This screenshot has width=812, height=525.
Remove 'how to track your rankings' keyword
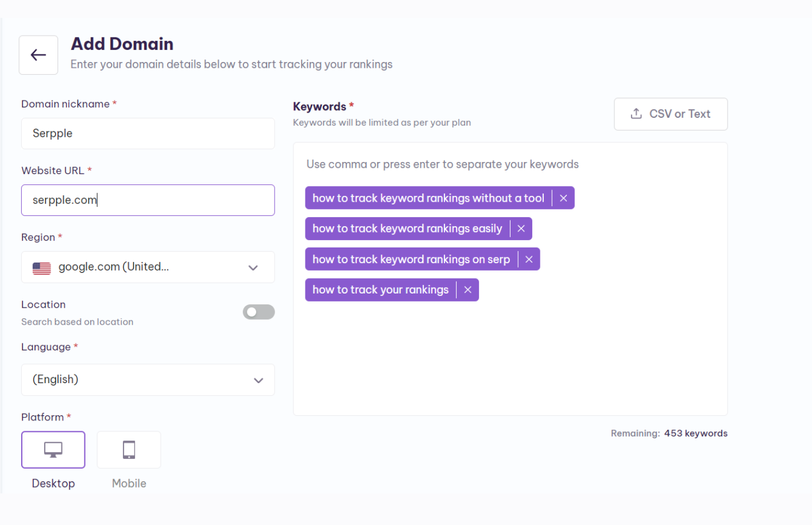pyautogui.click(x=467, y=290)
